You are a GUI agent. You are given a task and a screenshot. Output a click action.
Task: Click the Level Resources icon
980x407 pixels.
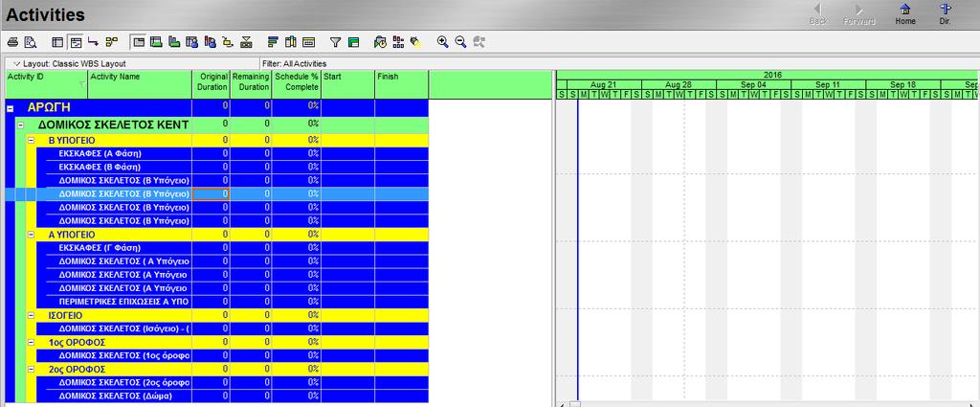click(x=398, y=42)
